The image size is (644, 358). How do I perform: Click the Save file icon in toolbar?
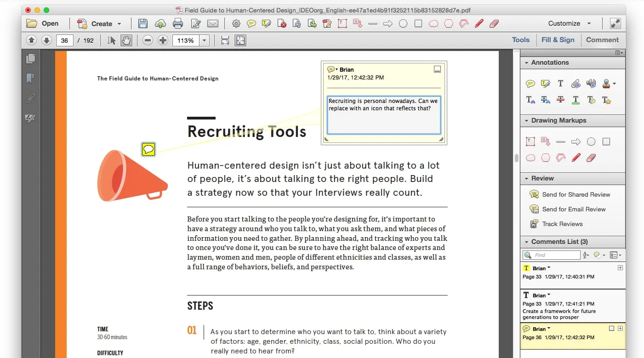[143, 23]
